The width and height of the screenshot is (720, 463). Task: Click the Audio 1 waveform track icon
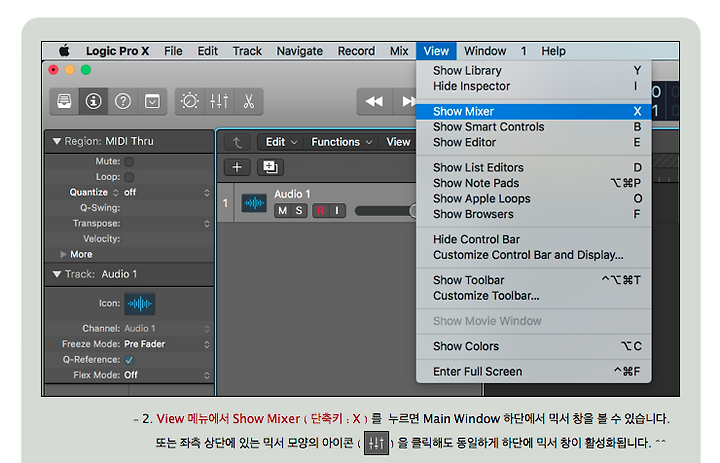click(254, 203)
